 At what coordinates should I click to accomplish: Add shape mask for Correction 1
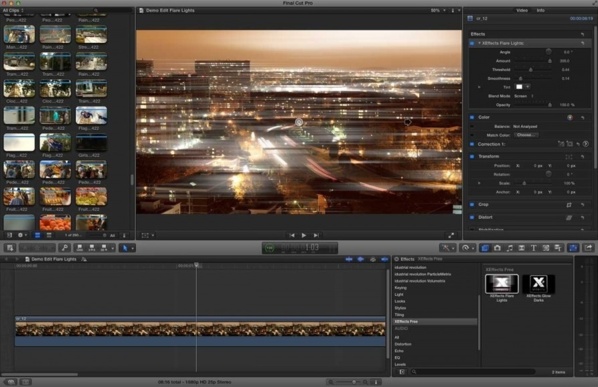coord(569,144)
